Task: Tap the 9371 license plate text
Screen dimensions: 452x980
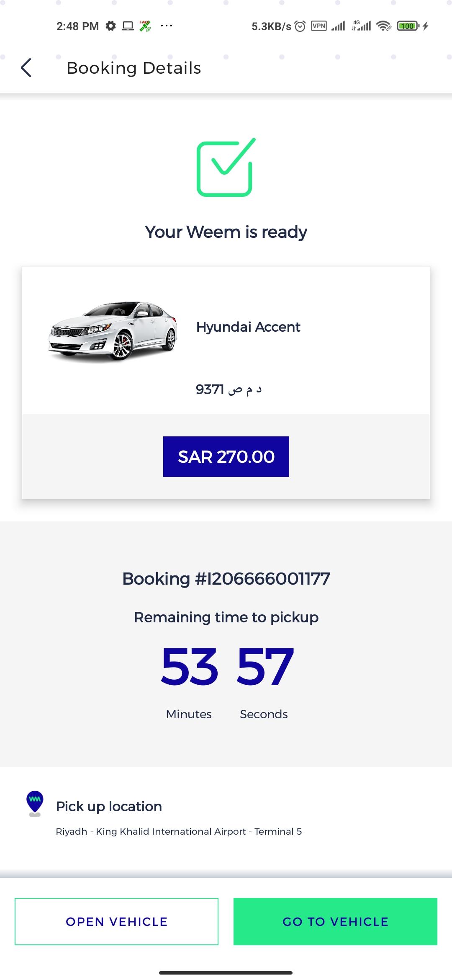Action: [x=229, y=389]
